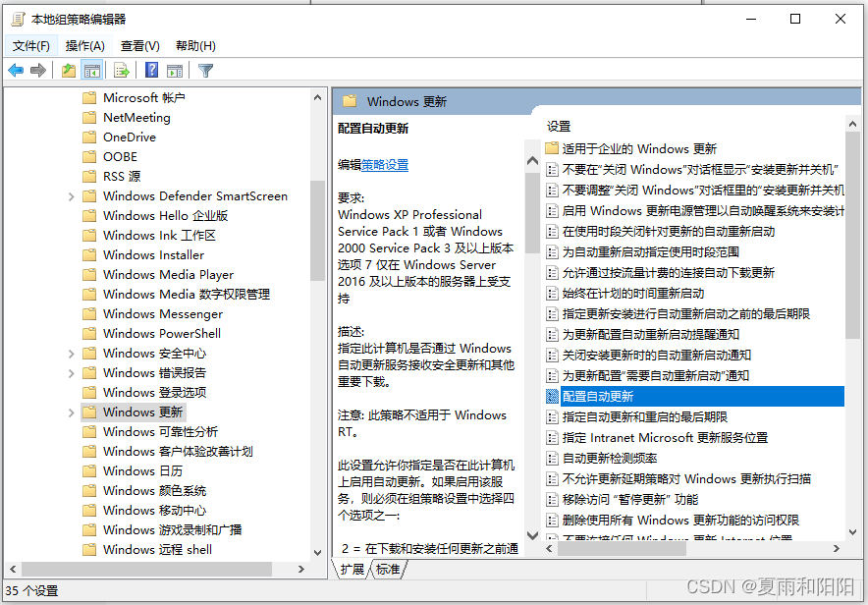Viewport: 868px width, 605px height.
Task: Select Windows 可靠性分析 in tree
Action: click(x=160, y=432)
